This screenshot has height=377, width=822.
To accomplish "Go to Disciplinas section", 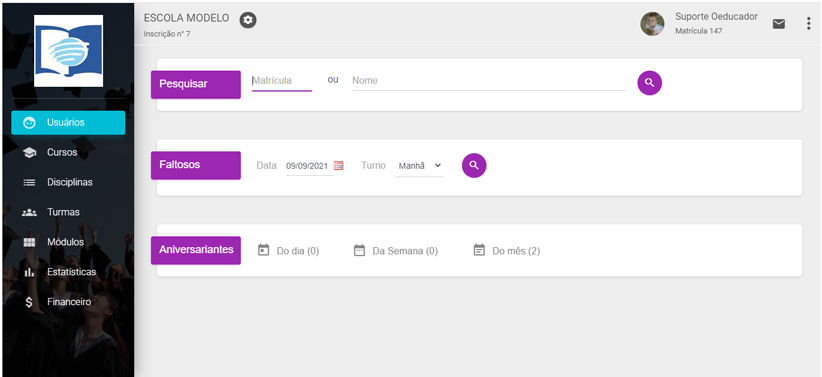I will click(70, 182).
